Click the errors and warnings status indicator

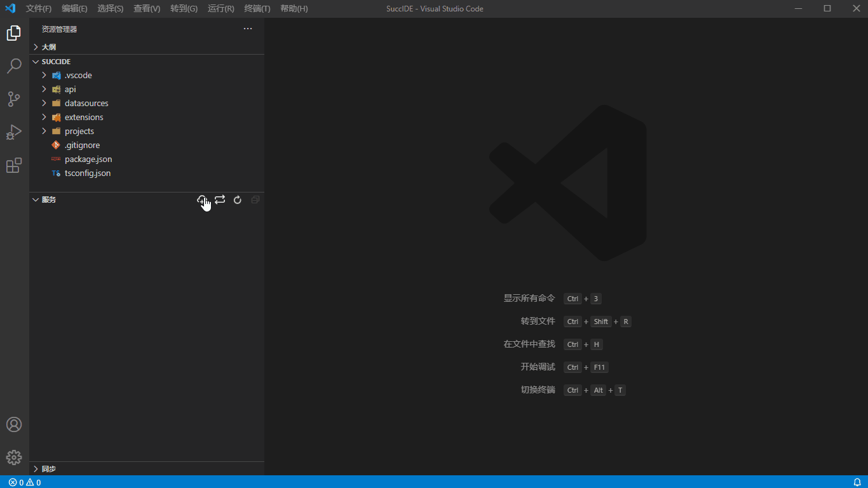pos(25,482)
